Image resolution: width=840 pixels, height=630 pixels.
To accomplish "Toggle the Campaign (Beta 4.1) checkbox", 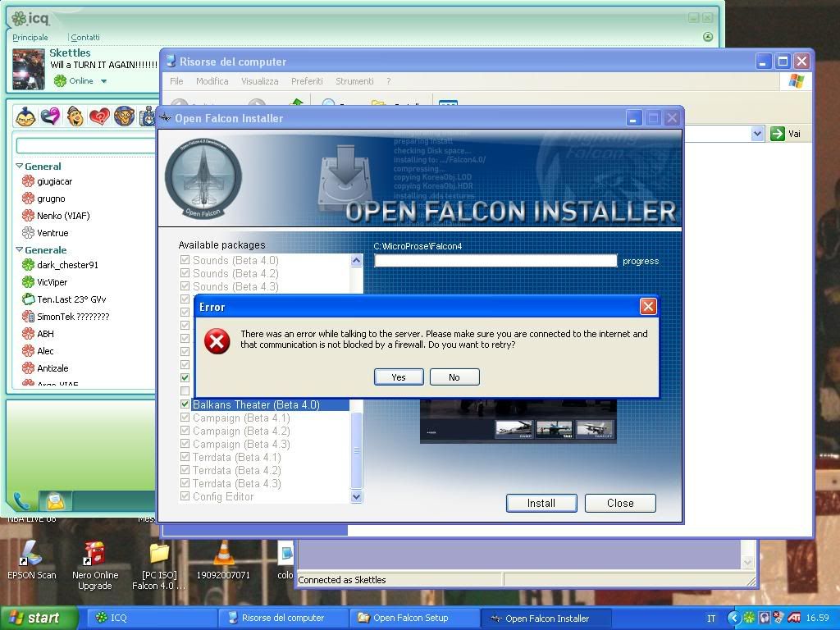I will [185, 418].
